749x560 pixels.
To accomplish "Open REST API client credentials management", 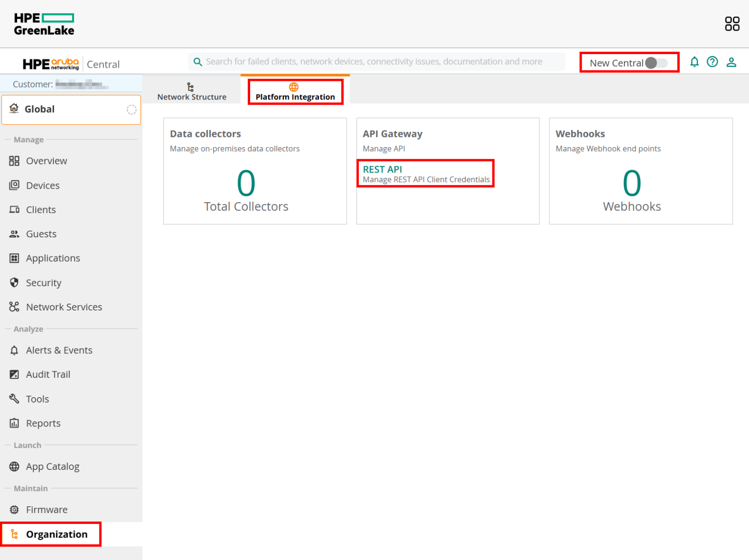I will 382,169.
